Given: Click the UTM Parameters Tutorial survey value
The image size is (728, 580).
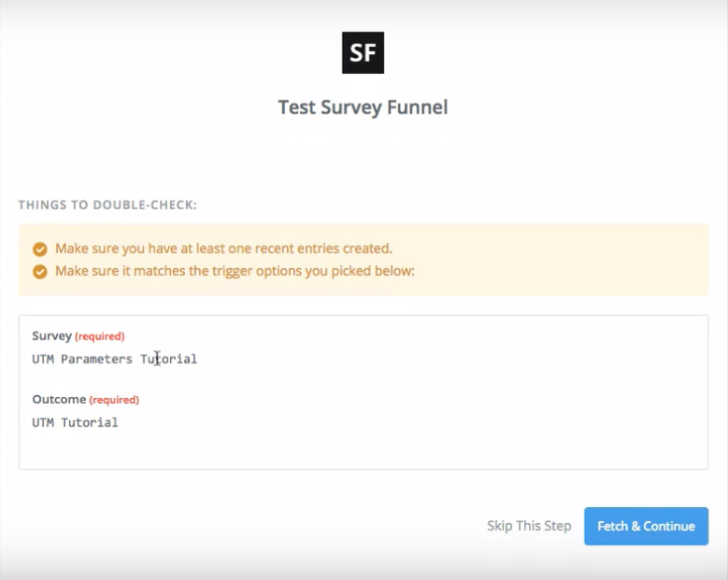Looking at the screenshot, I should pos(114,359).
